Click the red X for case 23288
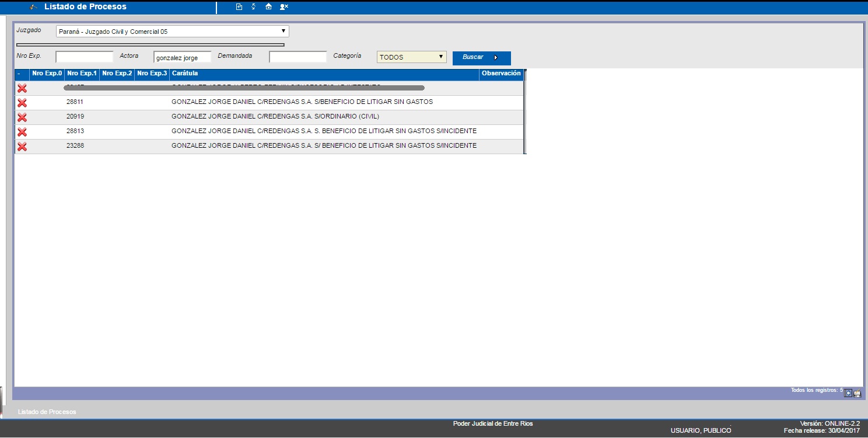868x438 pixels. [22, 147]
